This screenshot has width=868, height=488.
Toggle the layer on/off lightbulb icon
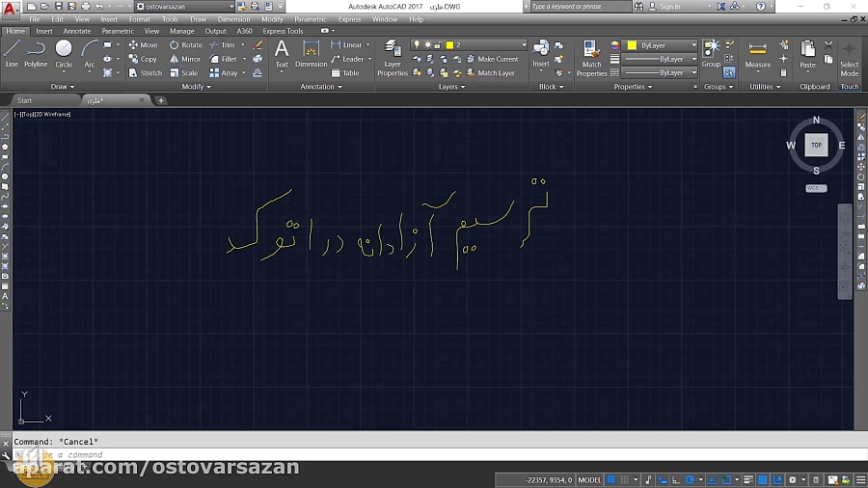point(417,44)
